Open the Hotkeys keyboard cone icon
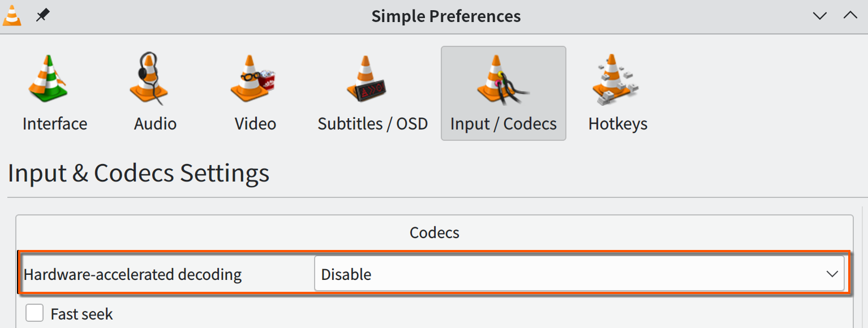This screenshot has height=328, width=868. click(x=616, y=79)
